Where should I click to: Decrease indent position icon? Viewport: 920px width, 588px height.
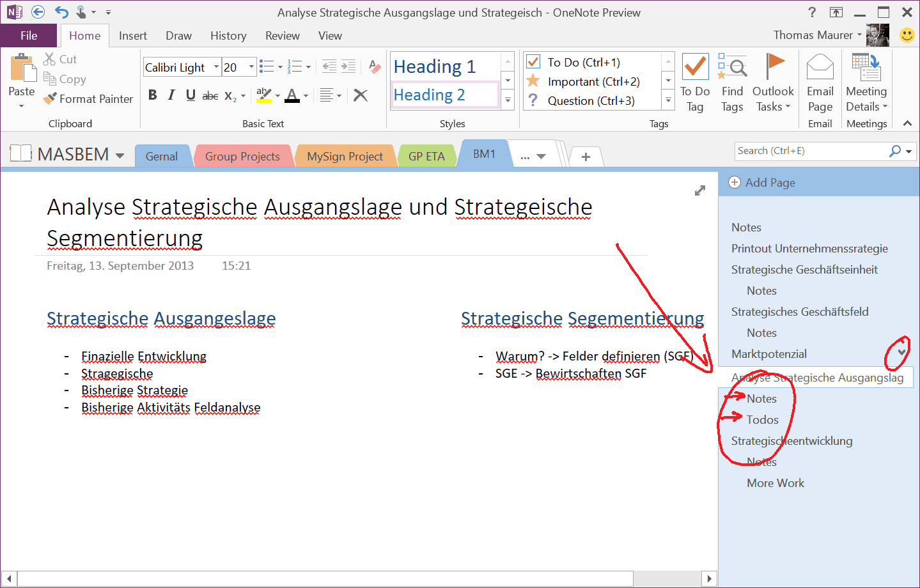point(329,66)
